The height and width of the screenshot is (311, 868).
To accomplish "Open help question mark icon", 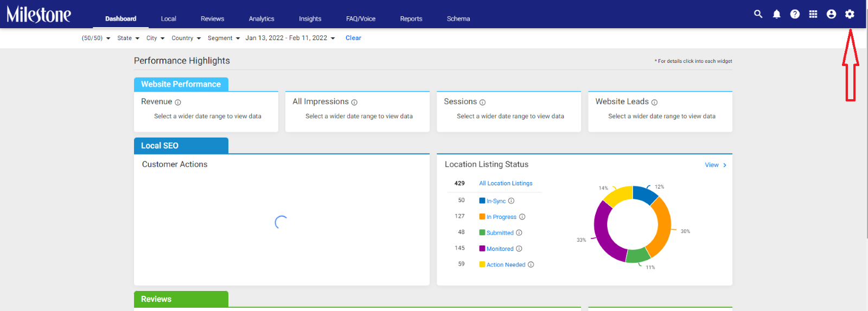I will pyautogui.click(x=795, y=14).
